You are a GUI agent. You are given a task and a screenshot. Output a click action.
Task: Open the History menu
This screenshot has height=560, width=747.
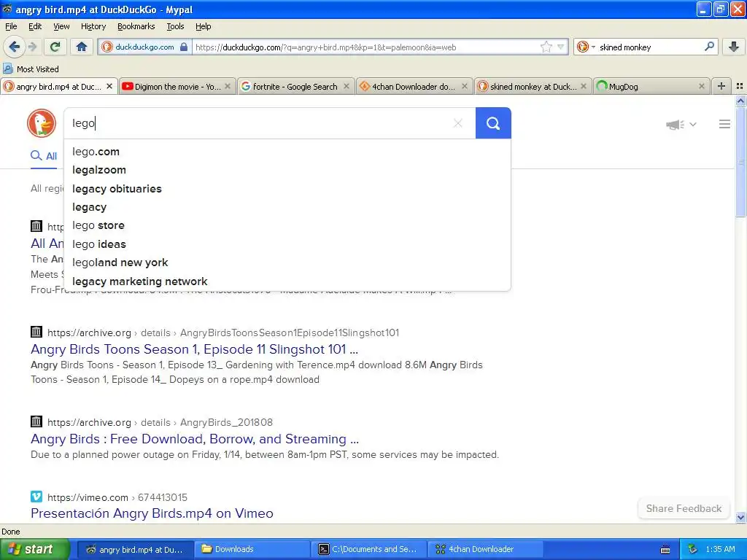93,26
